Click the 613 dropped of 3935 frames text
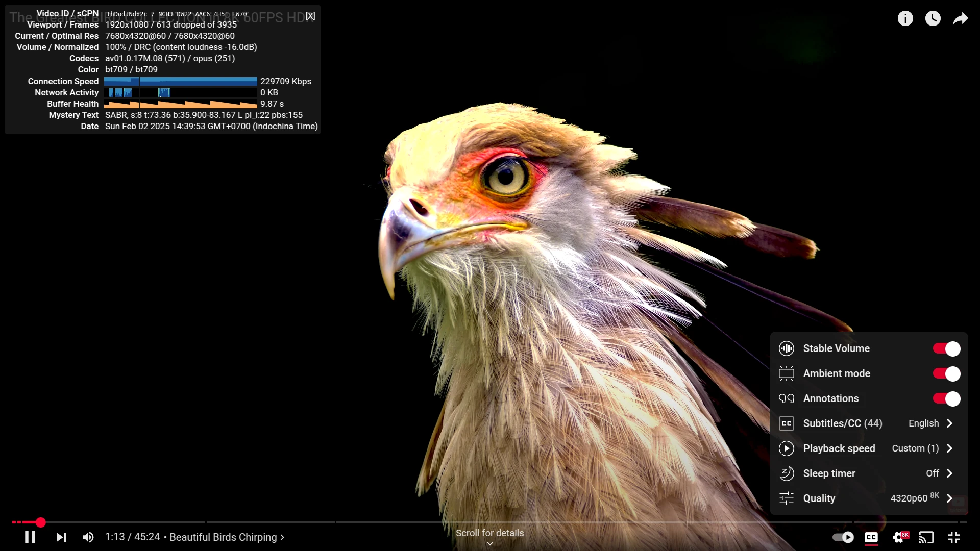The width and height of the screenshot is (980, 551). click(197, 24)
